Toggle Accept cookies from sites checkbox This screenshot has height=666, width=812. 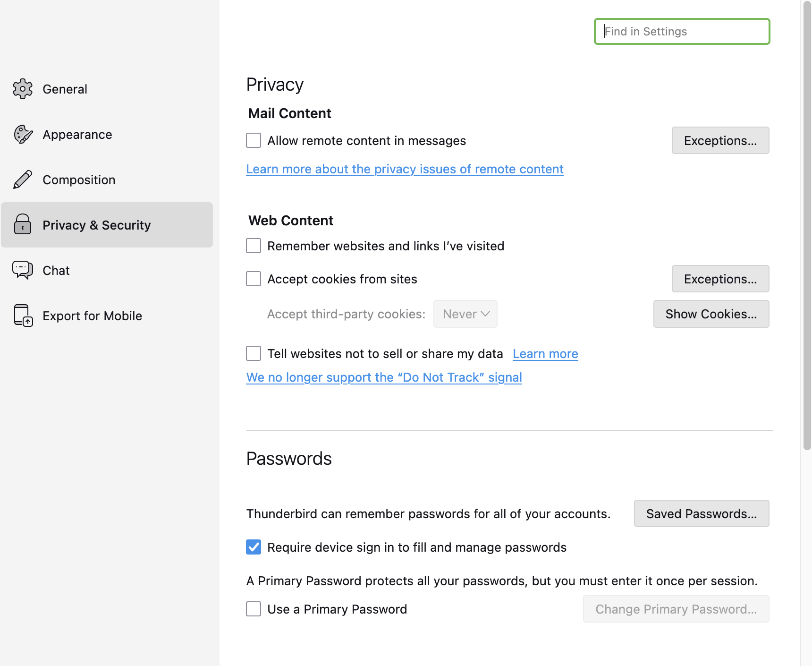[254, 279]
